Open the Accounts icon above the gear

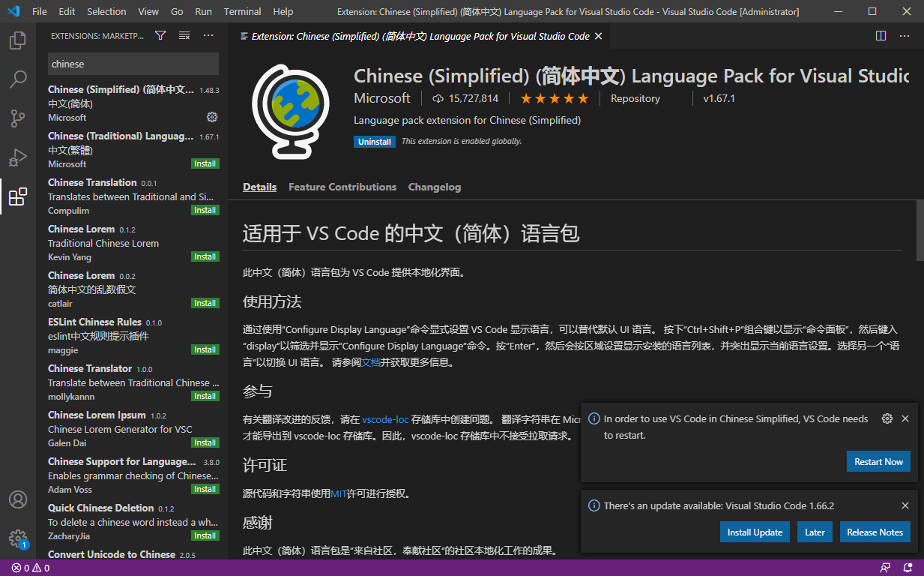[x=18, y=499]
